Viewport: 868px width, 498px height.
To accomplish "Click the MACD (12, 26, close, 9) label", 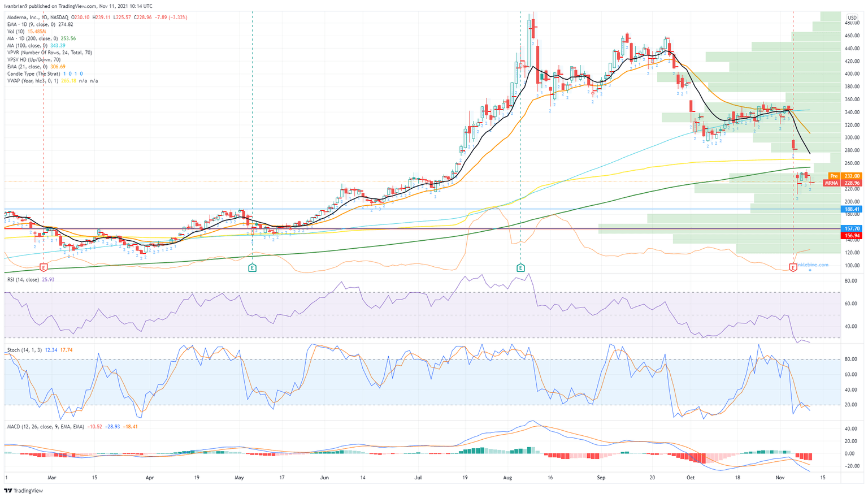I will tap(45, 427).
